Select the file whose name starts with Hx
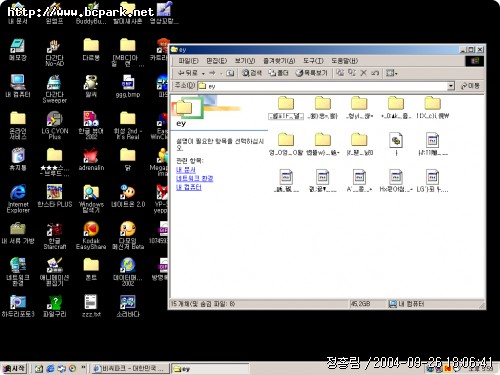The width and height of the screenshot is (500, 375). pyautogui.click(x=396, y=180)
